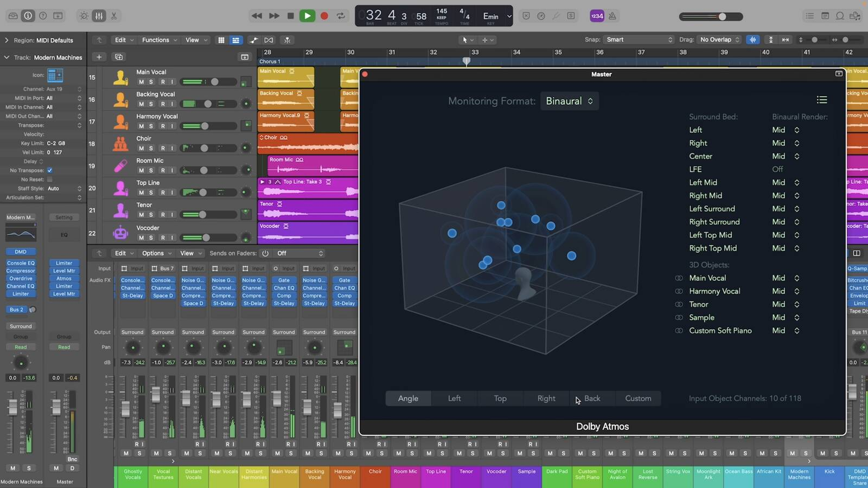The width and height of the screenshot is (868, 488).
Task: Toggle the Inspector icon in the toolbar
Action: 28,16
